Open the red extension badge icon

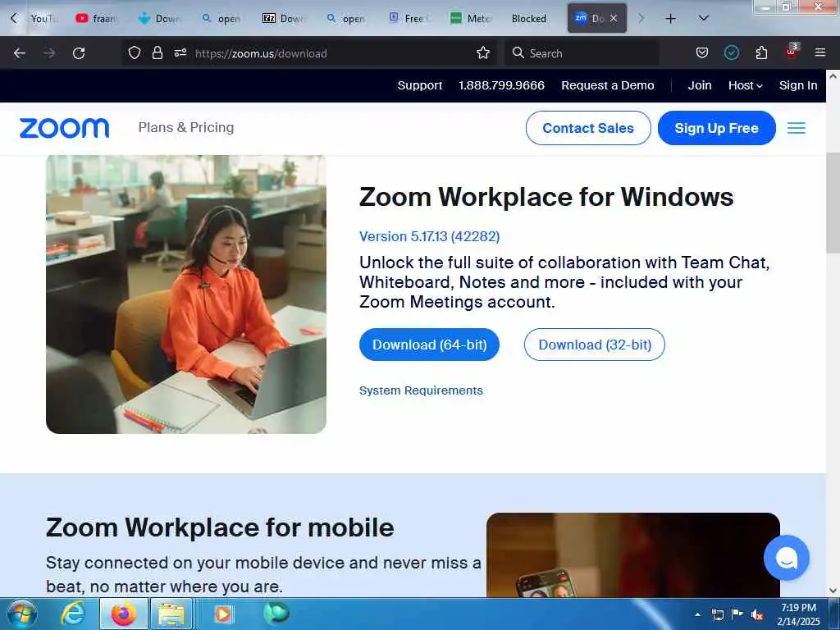[792, 52]
